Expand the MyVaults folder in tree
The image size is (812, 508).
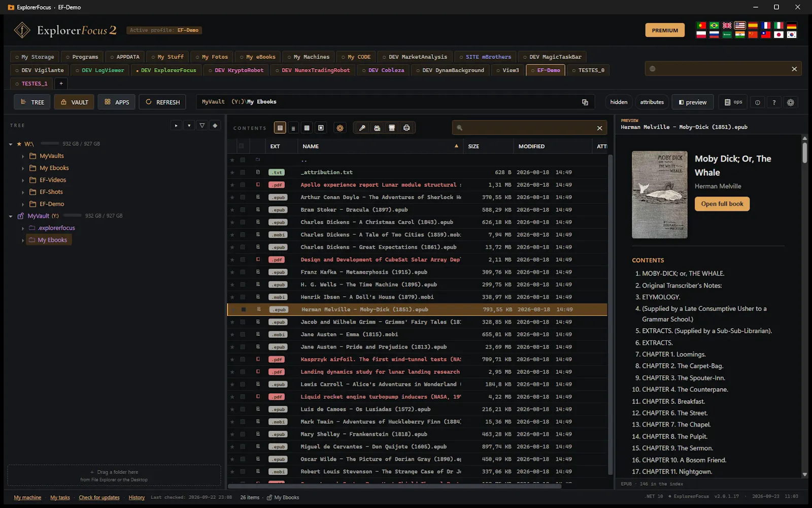tap(23, 156)
